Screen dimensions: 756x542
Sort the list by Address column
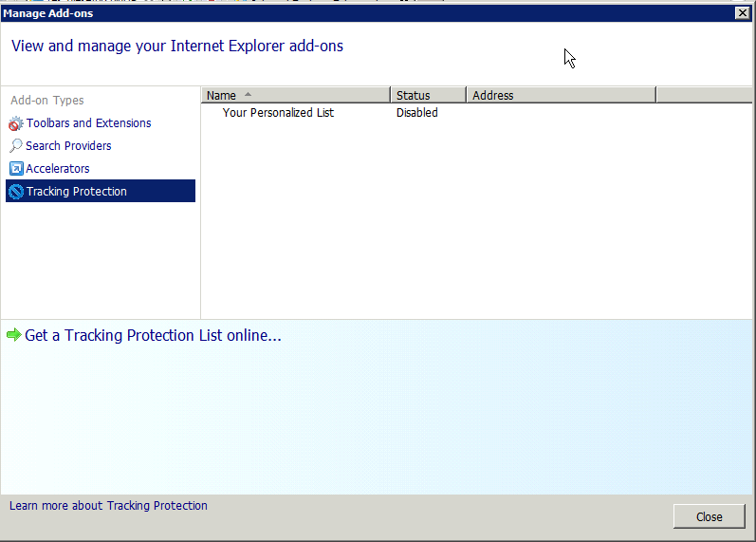pos(493,95)
